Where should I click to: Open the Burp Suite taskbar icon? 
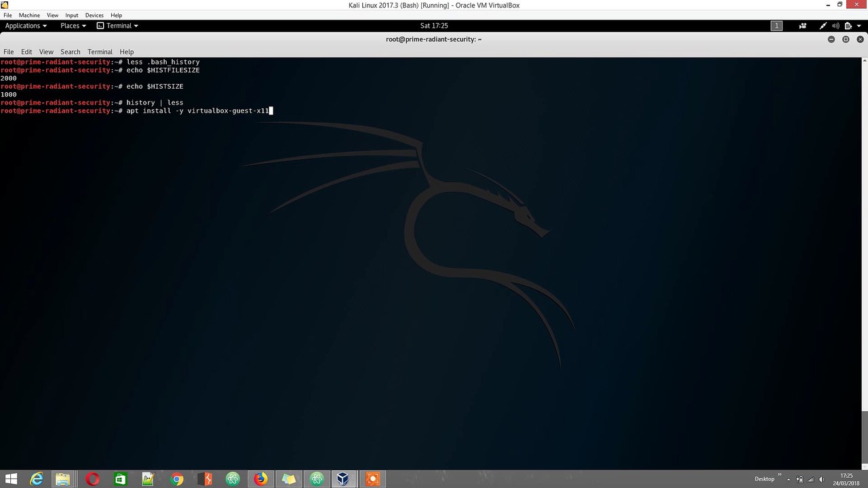(205, 479)
